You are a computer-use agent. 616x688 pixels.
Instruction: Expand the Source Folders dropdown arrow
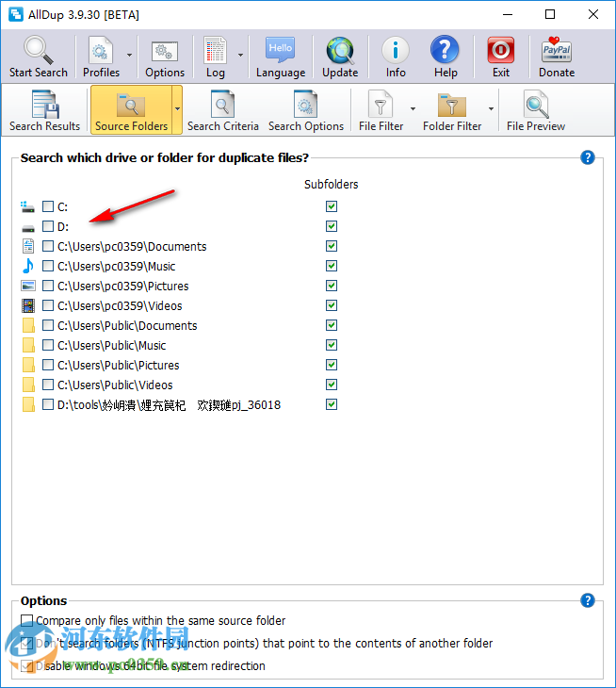(177, 108)
